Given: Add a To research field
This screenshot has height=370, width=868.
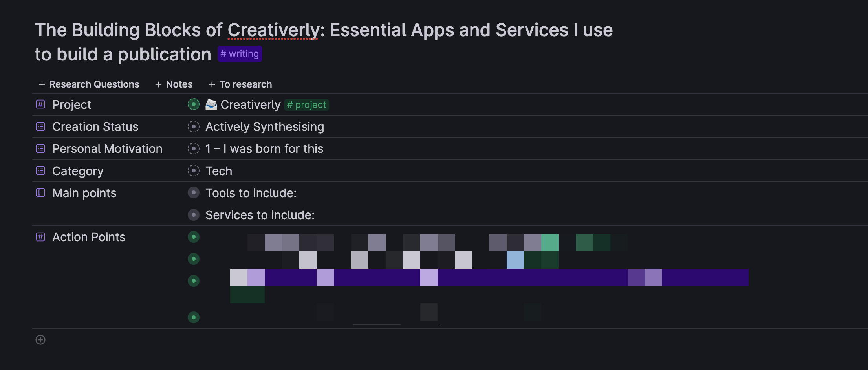Looking at the screenshot, I should [240, 84].
